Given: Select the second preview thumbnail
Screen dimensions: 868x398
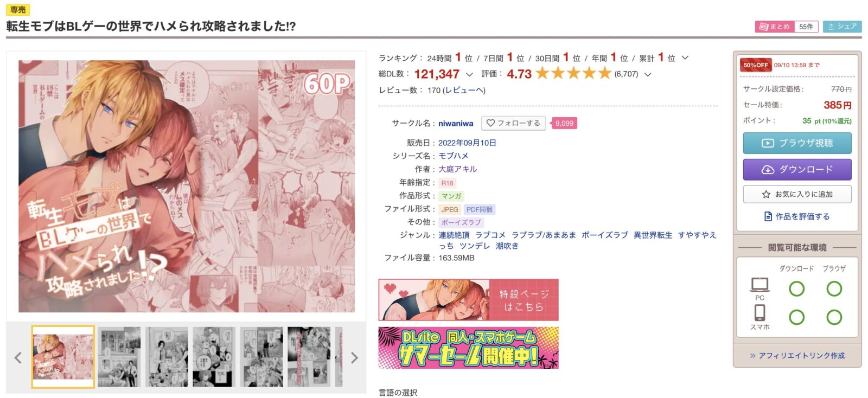Looking at the screenshot, I should click(x=119, y=357).
